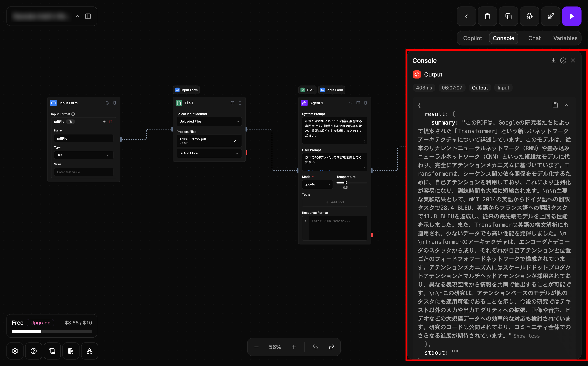Click the trash delete icon in top toolbar
The height and width of the screenshot is (366, 588).
(x=487, y=16)
